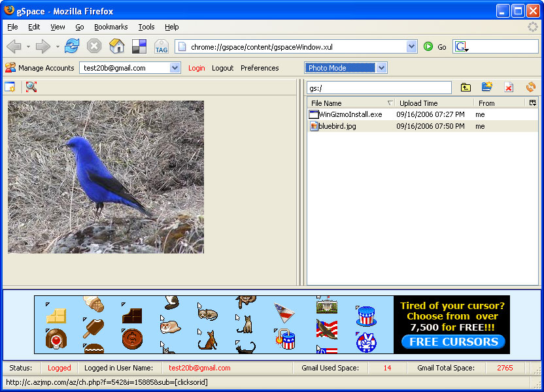This screenshot has height=392, width=544.
Task: Click the red Logged status text
Action: (x=59, y=368)
